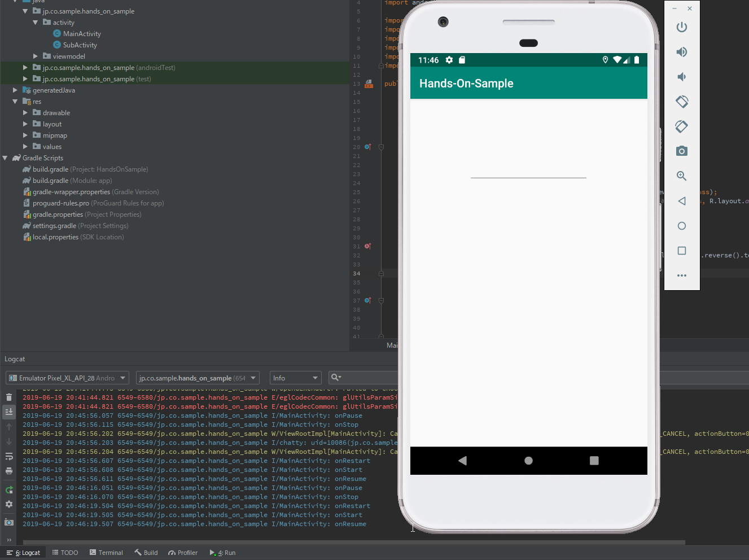
Task: Expand the layout folder
Action: [x=25, y=124]
